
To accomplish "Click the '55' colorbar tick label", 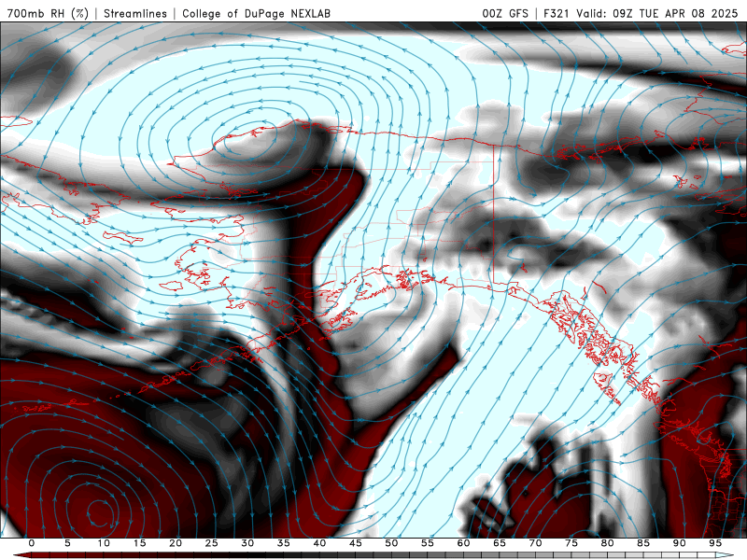I will [x=428, y=543].
